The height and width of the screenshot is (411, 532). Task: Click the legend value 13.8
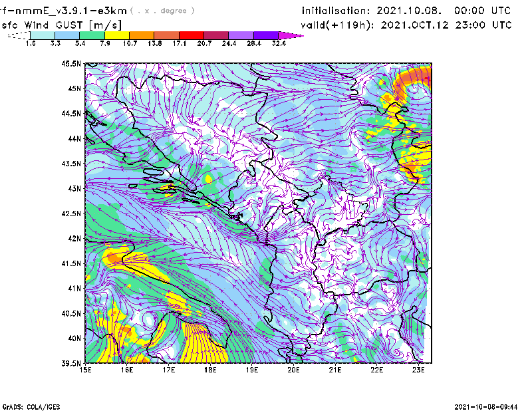pyautogui.click(x=155, y=43)
